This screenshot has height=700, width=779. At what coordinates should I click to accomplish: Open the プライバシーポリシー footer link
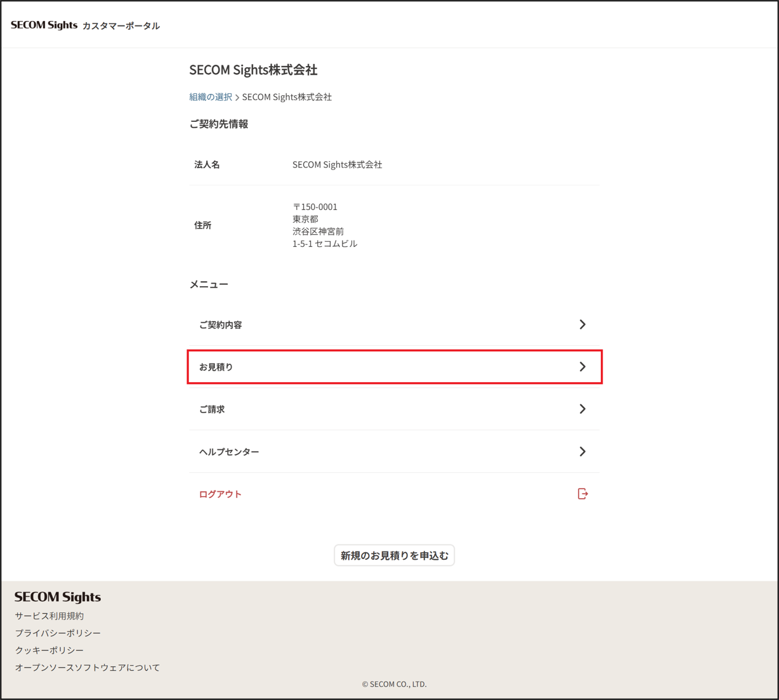[58, 633]
